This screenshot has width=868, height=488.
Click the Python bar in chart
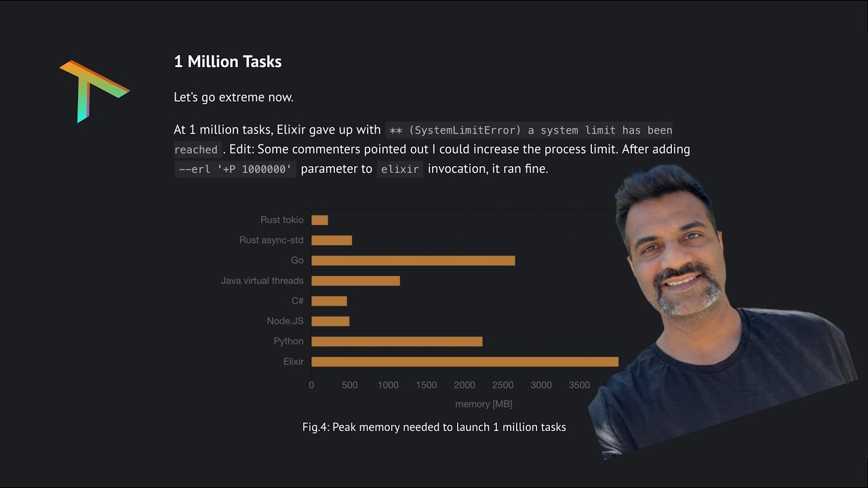coord(397,342)
